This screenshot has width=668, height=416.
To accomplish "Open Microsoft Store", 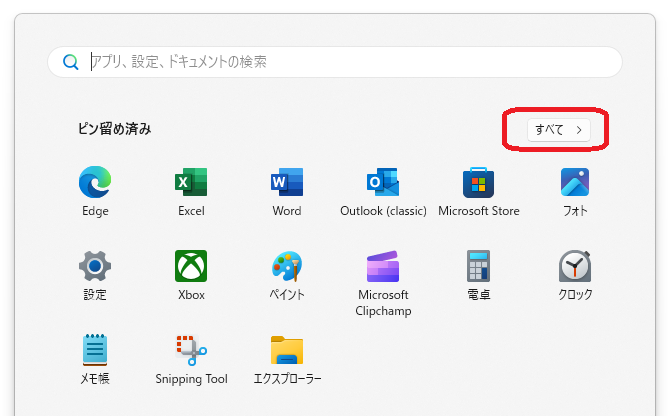I will 479,182.
